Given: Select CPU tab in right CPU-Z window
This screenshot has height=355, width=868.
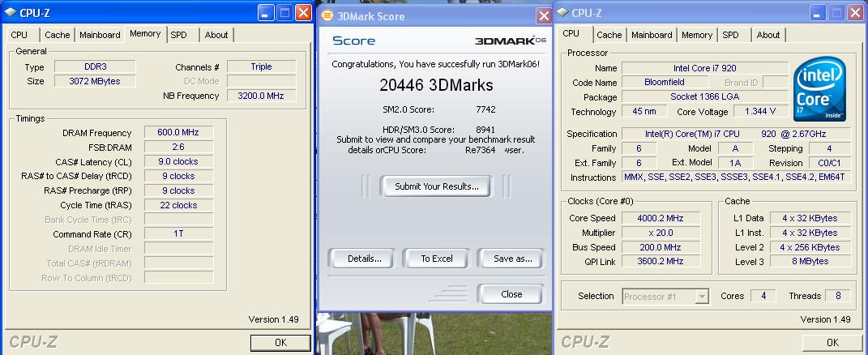Looking at the screenshot, I should point(571,34).
